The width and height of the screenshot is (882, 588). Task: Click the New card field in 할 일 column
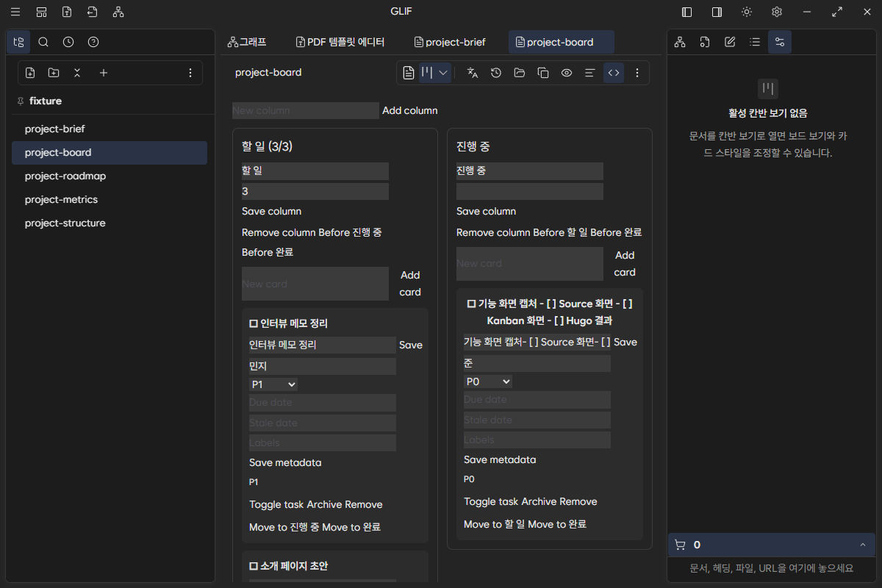pos(315,284)
